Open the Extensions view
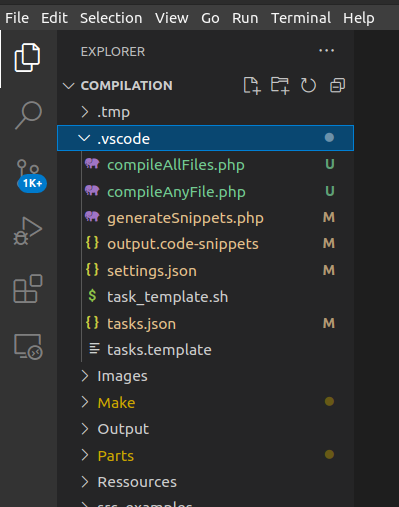The image size is (399, 507). click(28, 289)
